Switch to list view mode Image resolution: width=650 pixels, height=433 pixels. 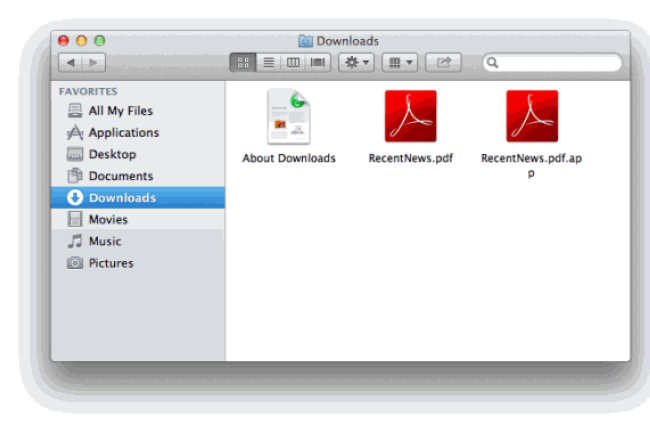(268, 63)
